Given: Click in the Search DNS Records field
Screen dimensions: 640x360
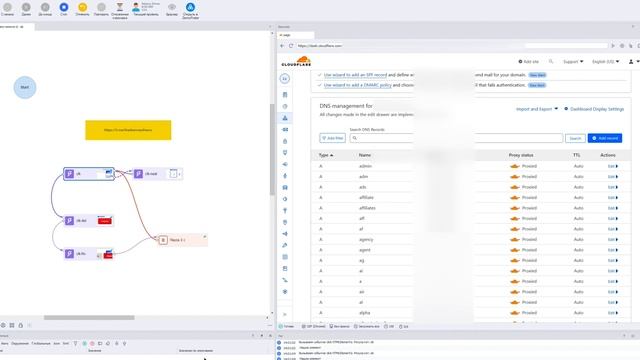Looking at the screenshot, I should click(x=456, y=138).
